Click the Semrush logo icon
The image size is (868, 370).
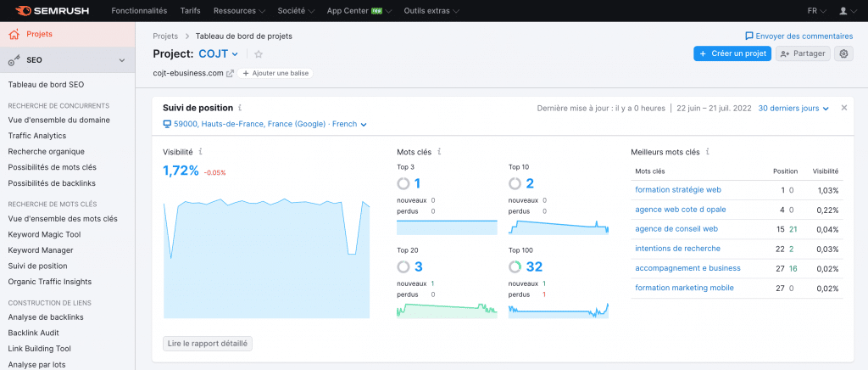pos(23,11)
